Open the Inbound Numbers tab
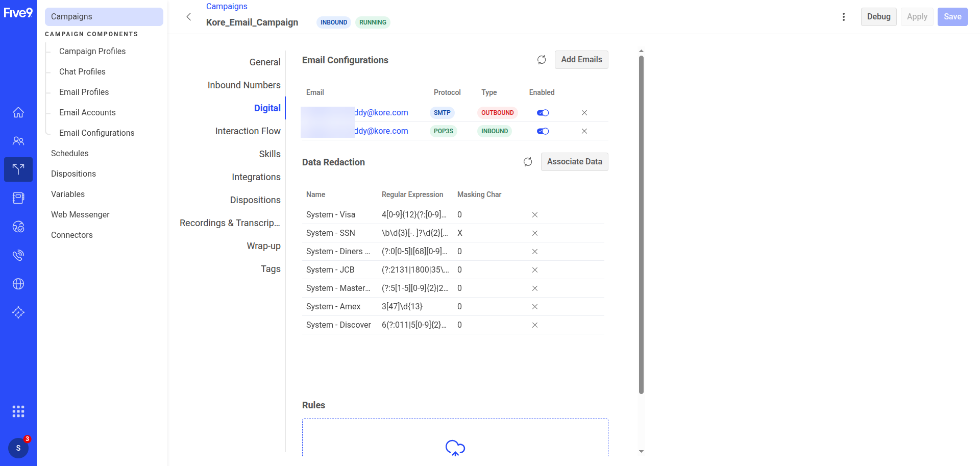980x466 pixels. tap(244, 85)
